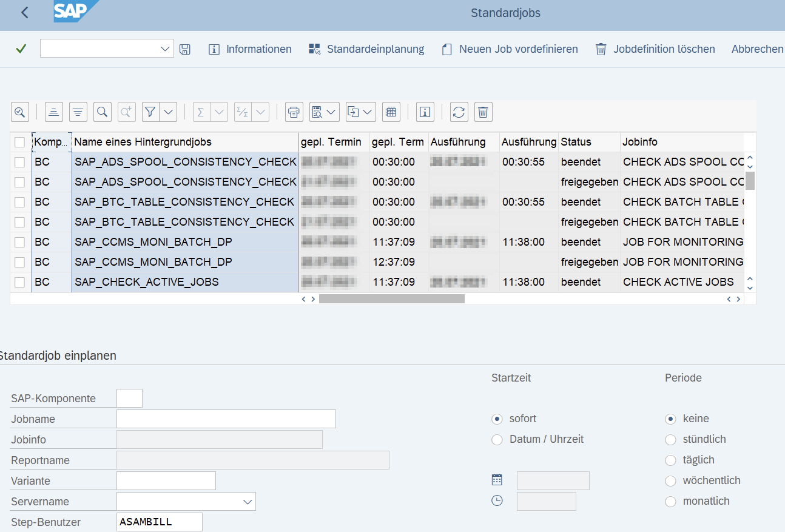This screenshot has height=532, width=785.
Task: Click the trash can icon in the table toolbar
Action: 483,112
